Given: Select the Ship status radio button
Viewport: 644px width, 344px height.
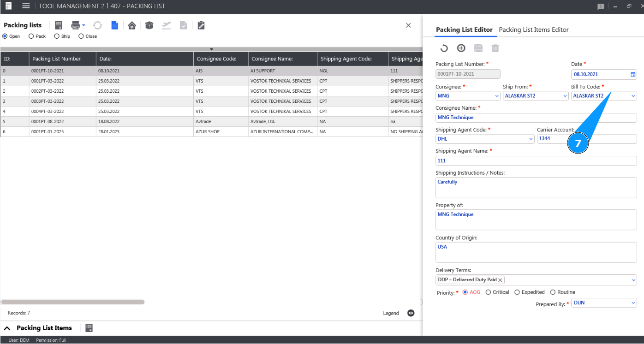Looking at the screenshot, I should click(x=57, y=36).
